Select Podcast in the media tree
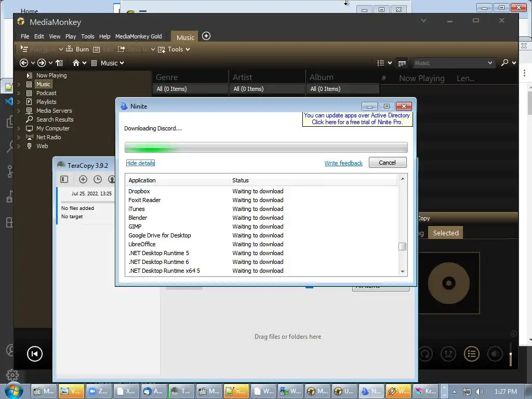Viewport: 532px width, 399px height. point(46,93)
